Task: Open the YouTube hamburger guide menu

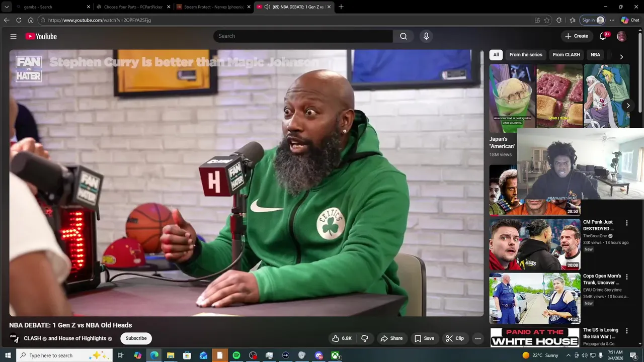Action: pos(14,36)
